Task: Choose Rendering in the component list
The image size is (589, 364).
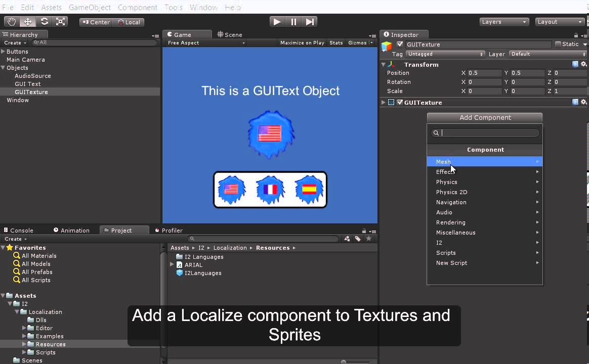Action: pyautogui.click(x=450, y=222)
